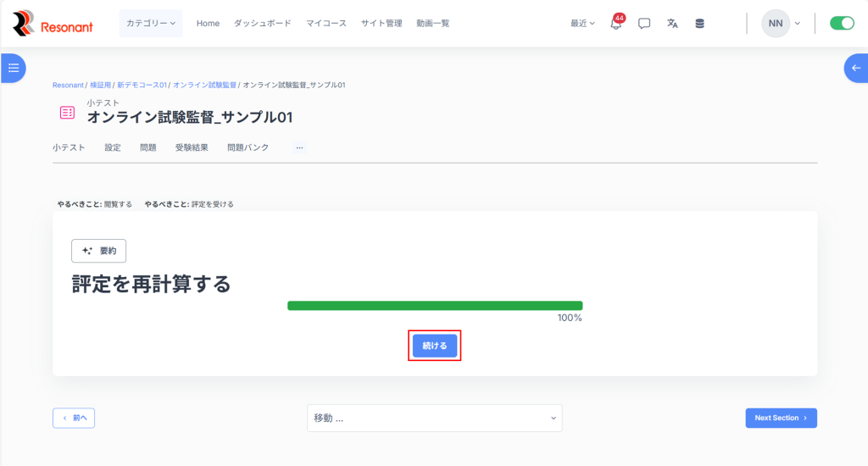
Task: Open the 新デモコース01 breadcrumb link
Action: coord(142,85)
